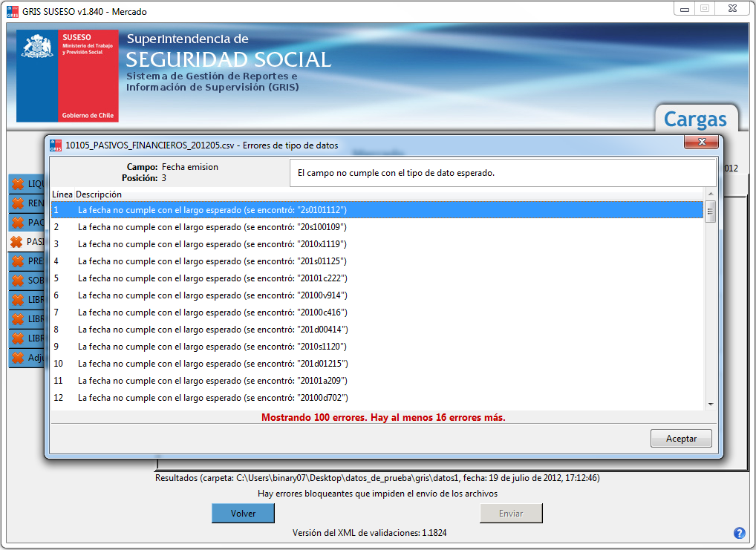
Task: Select error line 4 with "201s01125"
Action: click(x=377, y=261)
